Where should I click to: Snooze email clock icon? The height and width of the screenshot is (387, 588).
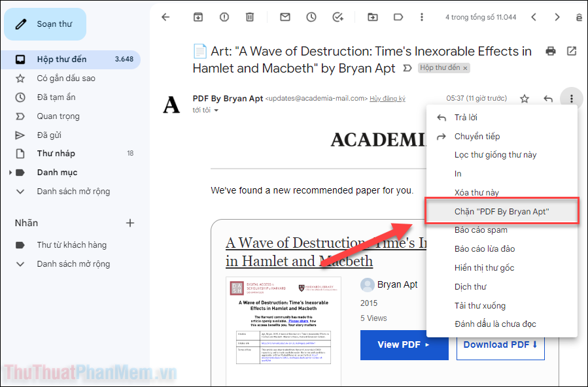pos(311,17)
